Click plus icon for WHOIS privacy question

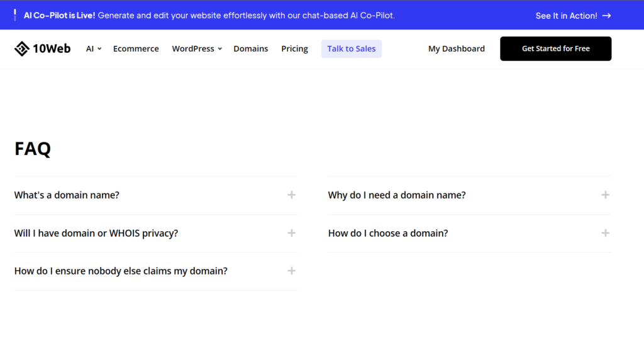coord(292,233)
